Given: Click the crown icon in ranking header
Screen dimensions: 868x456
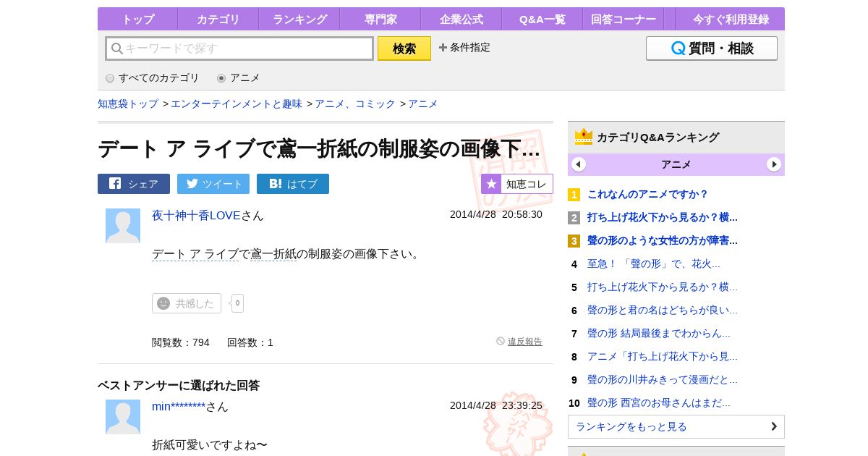Looking at the screenshot, I should click(x=583, y=137).
